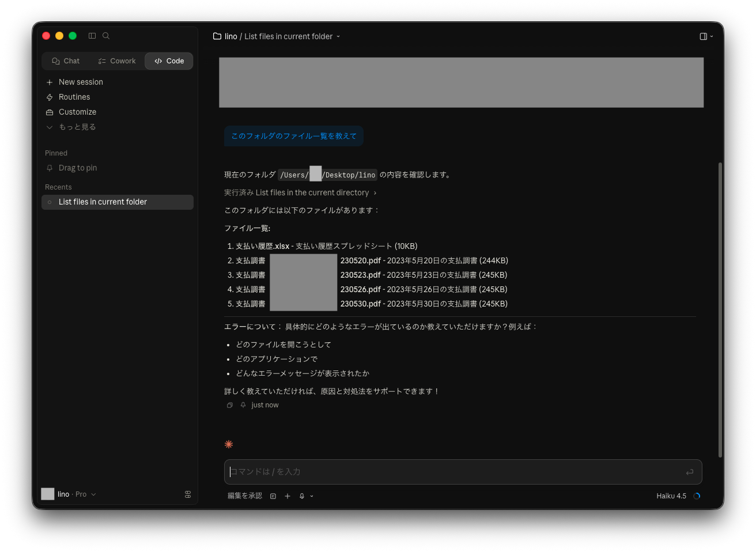Click the 編集を承認 permission mode button

(245, 496)
